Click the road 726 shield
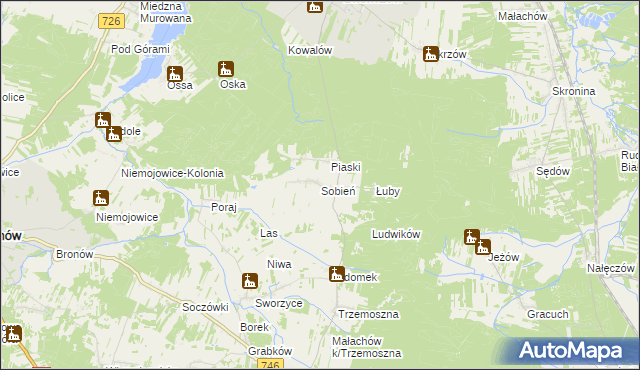The width and height of the screenshot is (640, 370). (111, 21)
